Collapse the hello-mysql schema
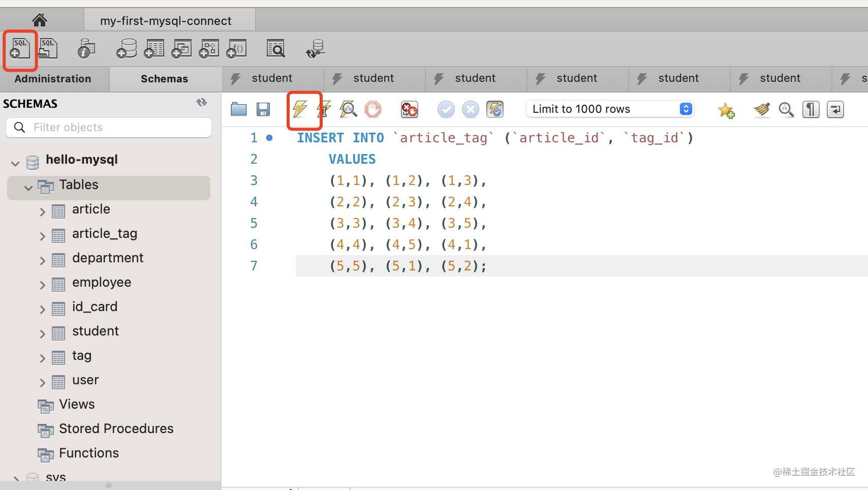The width and height of the screenshot is (868, 490). (x=15, y=163)
